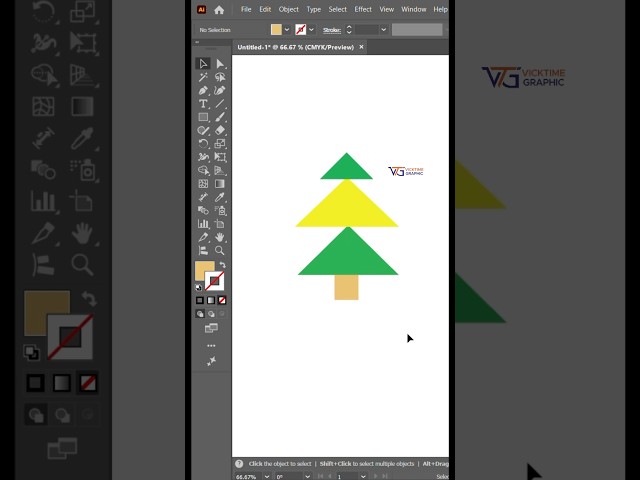Click the Stroke panel link
This screenshot has width=640, height=480.
(x=332, y=30)
